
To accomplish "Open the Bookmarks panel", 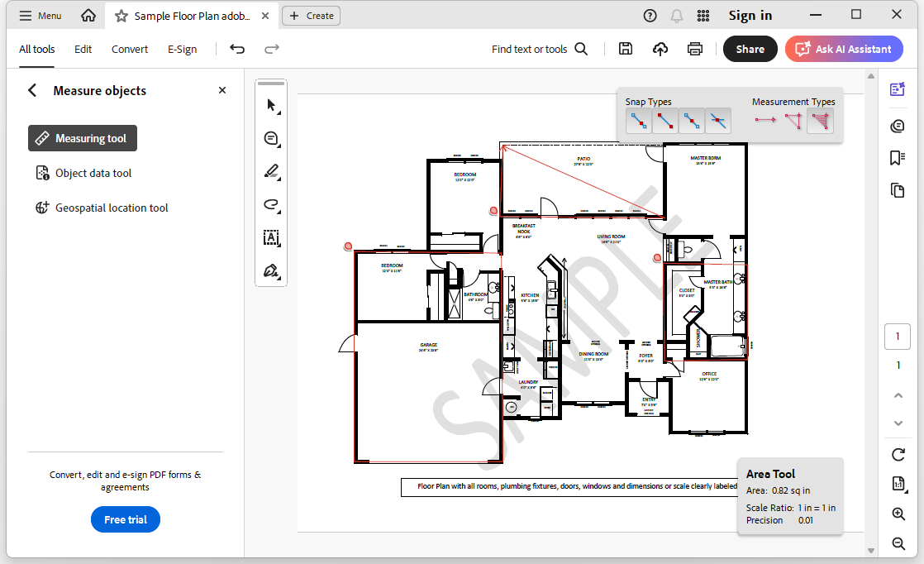I will point(898,158).
